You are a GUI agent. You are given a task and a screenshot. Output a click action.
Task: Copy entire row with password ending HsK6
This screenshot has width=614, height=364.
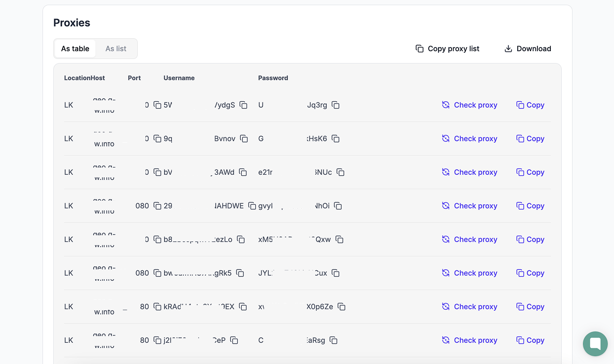pos(530,139)
